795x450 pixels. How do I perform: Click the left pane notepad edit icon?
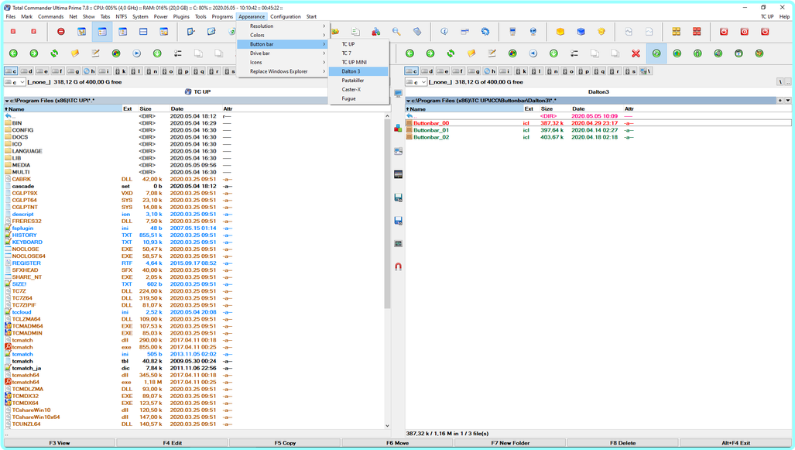95,53
